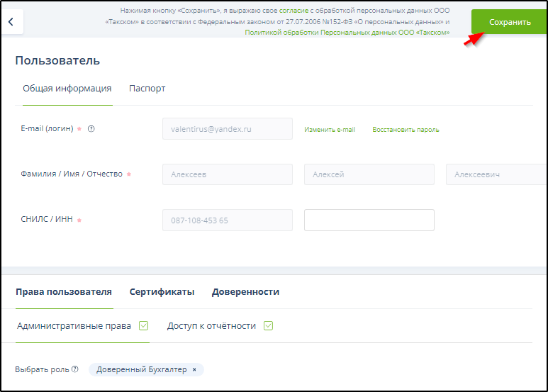Click the СНИЛС field with 087-108-453 65
The height and width of the screenshot is (392, 548).
click(227, 220)
